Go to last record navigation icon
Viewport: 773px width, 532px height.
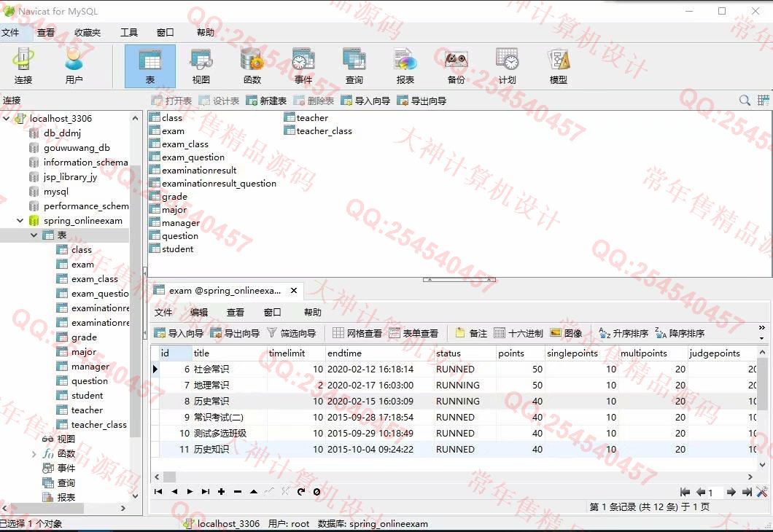(x=206, y=492)
